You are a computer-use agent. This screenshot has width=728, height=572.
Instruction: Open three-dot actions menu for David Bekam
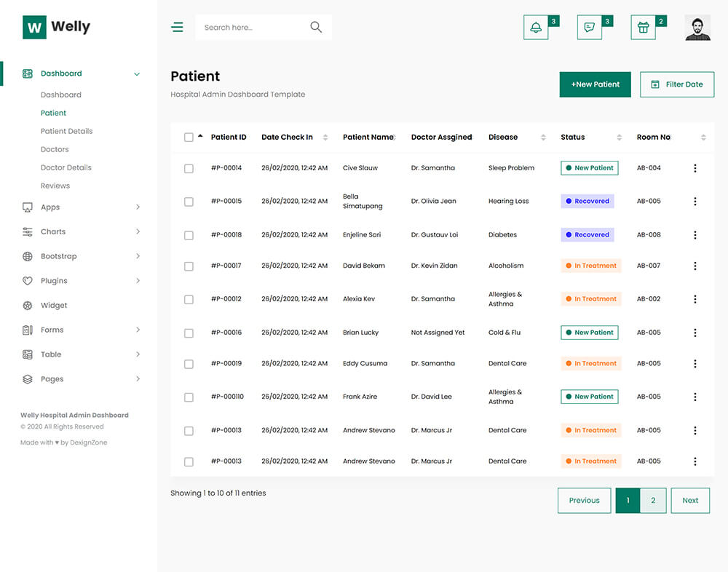[695, 266]
